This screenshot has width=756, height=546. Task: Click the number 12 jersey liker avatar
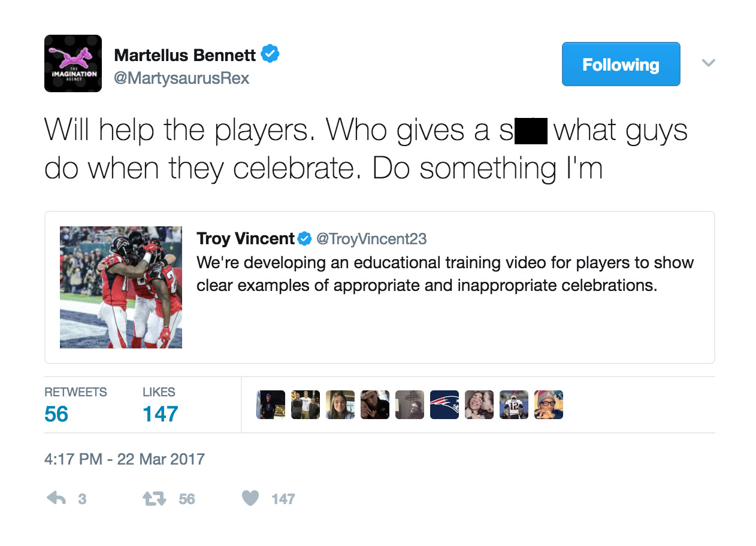[x=514, y=405]
